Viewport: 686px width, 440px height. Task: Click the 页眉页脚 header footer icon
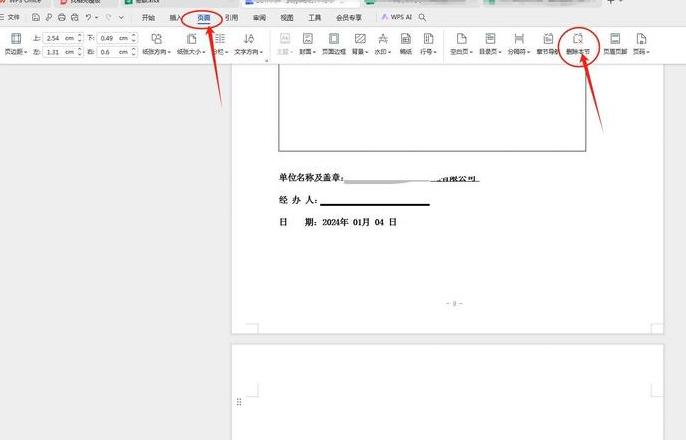pos(615,44)
